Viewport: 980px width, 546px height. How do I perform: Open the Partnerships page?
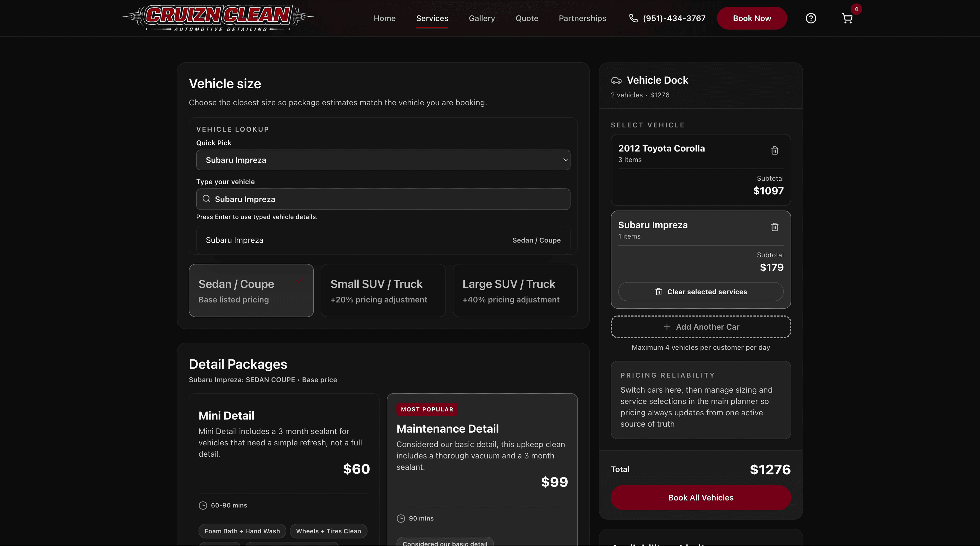pyautogui.click(x=582, y=18)
